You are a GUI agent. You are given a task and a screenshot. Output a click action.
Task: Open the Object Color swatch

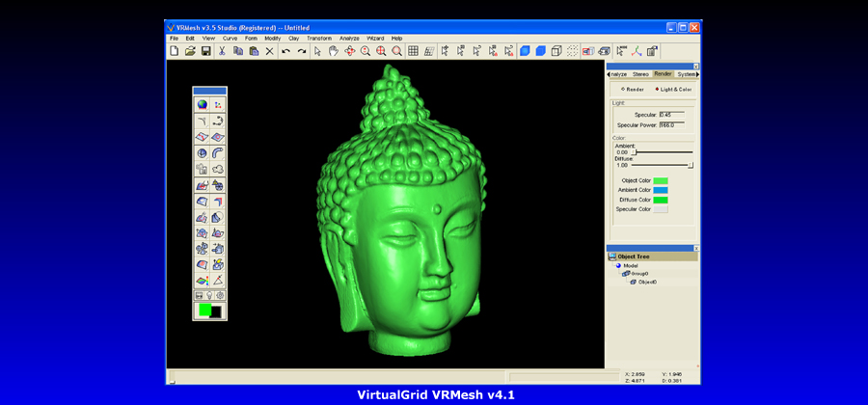(x=661, y=181)
